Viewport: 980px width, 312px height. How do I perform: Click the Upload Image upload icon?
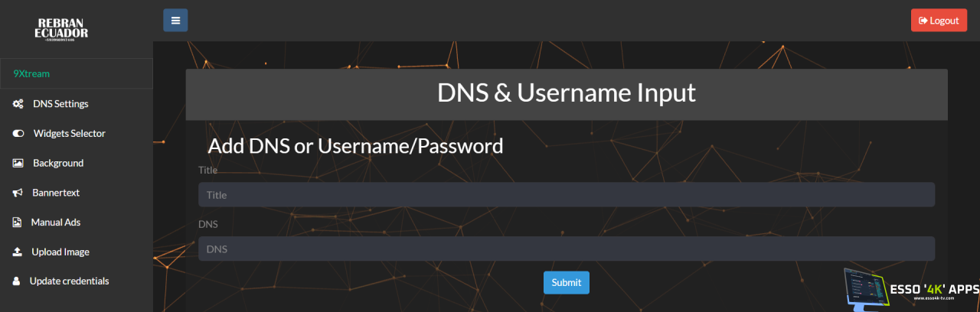(17, 252)
